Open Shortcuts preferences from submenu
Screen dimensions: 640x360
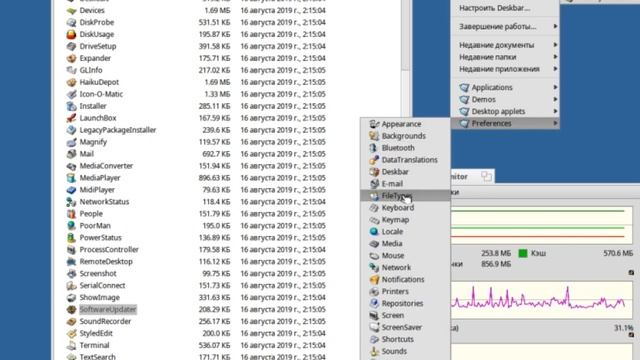(x=405, y=339)
